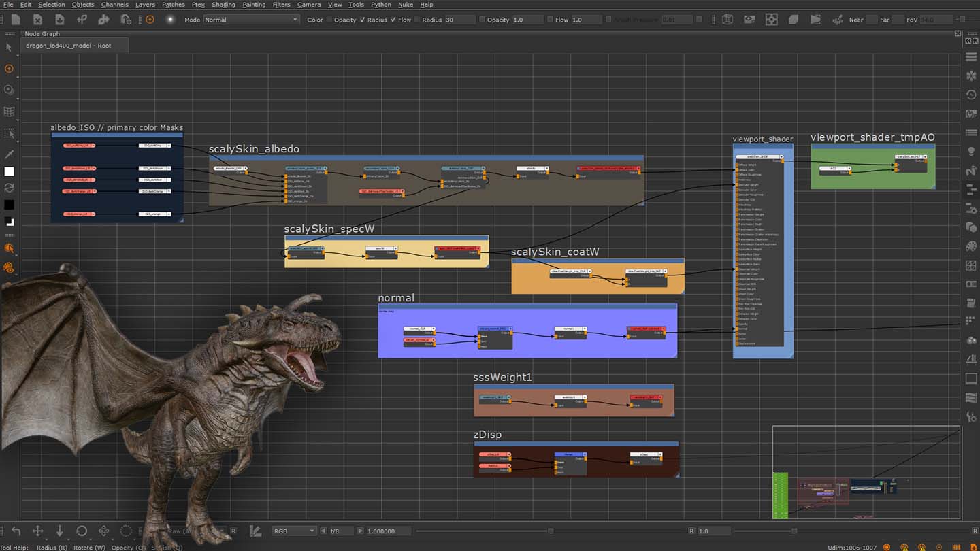
Task: Open the Normal blend Mode dropdown
Action: click(251, 20)
